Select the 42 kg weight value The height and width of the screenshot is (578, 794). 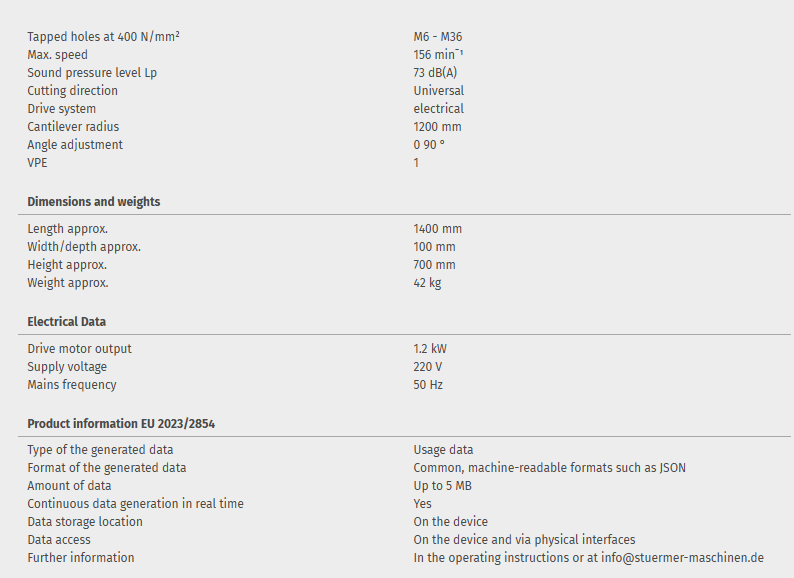[x=427, y=283]
